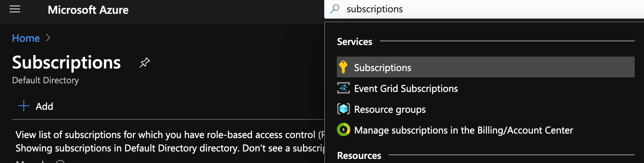
Task: Click the 'Default Directory' subtitle
Action: pyautogui.click(x=45, y=80)
